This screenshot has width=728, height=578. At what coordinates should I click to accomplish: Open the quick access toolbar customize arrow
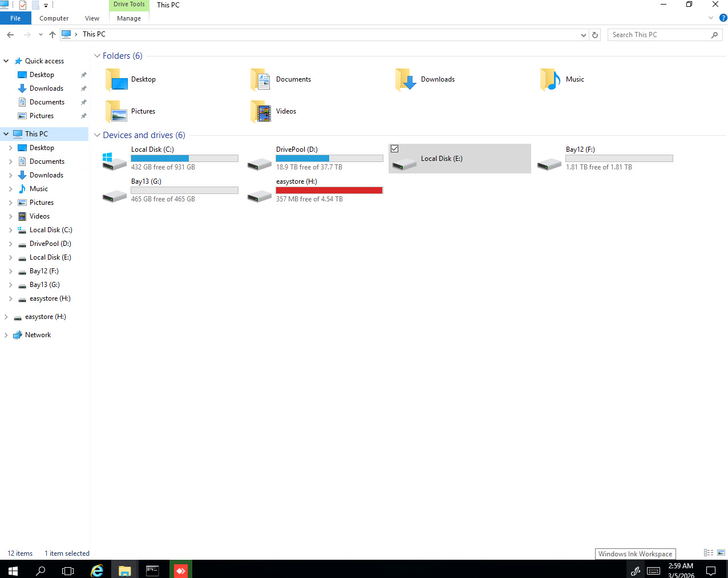pyautogui.click(x=46, y=5)
